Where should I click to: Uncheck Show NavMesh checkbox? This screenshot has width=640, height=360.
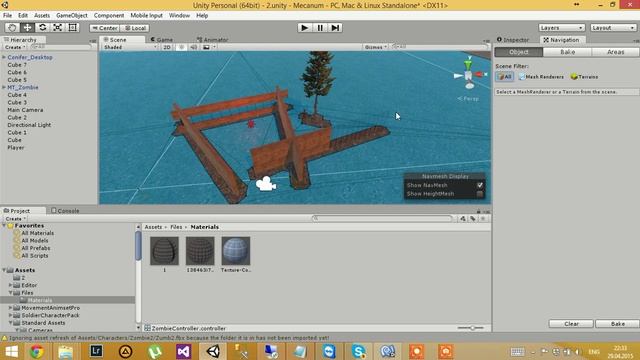click(480, 185)
